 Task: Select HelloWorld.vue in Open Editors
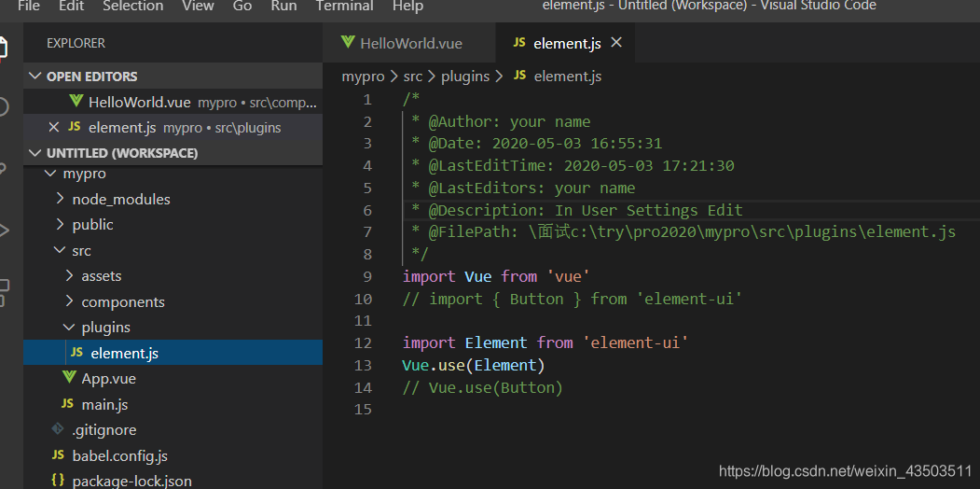173,102
